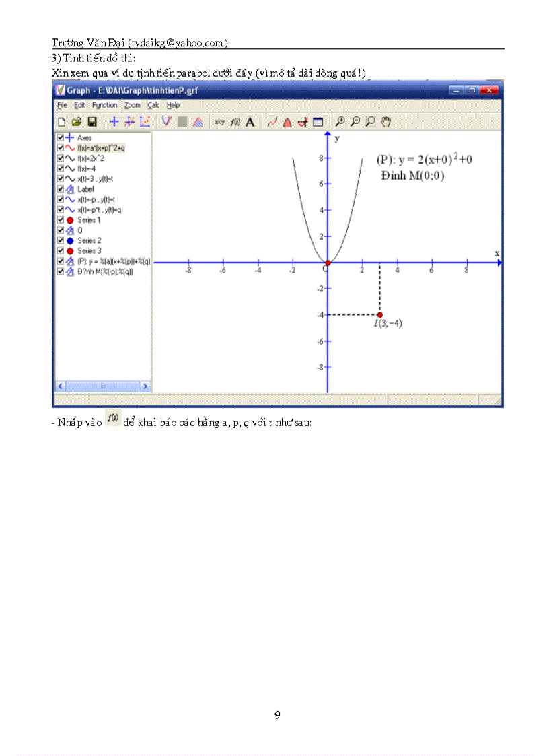This screenshot has width=549, height=756.
Task: Hide the f(x)=2x^2 curve
Action: 61,159
